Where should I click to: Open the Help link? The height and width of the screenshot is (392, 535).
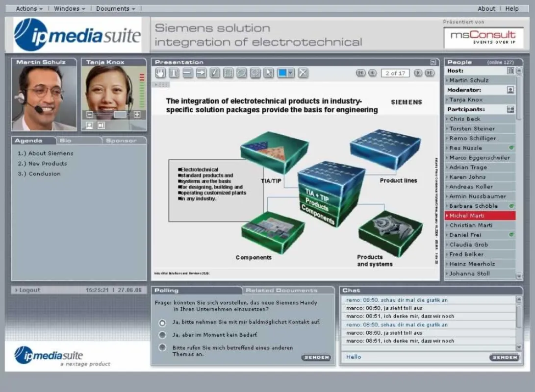click(x=512, y=8)
